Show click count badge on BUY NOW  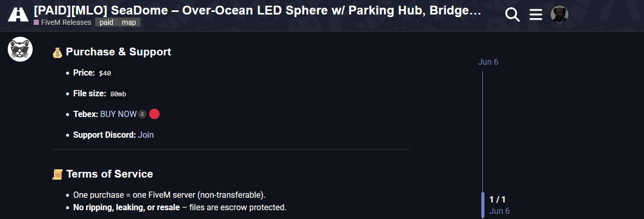pos(142,114)
